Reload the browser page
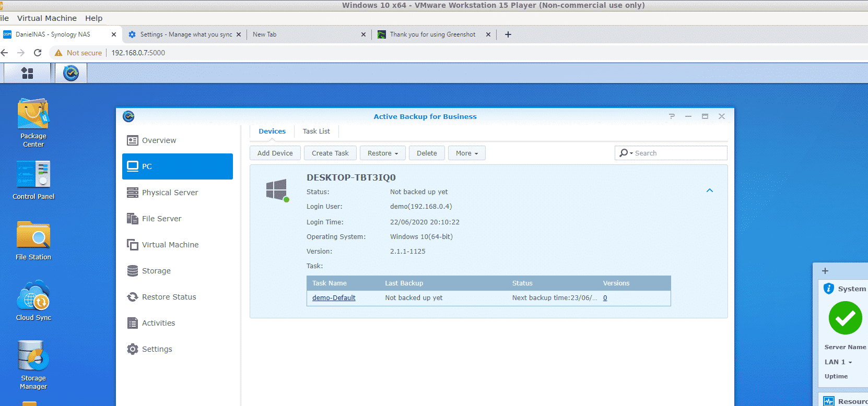The image size is (868, 406). click(x=38, y=53)
